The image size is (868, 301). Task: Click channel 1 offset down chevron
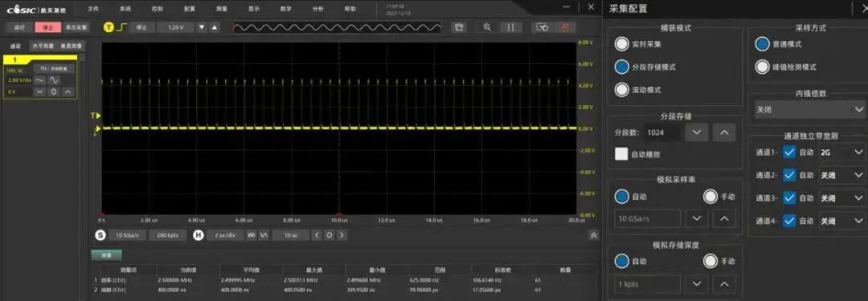[x=40, y=92]
